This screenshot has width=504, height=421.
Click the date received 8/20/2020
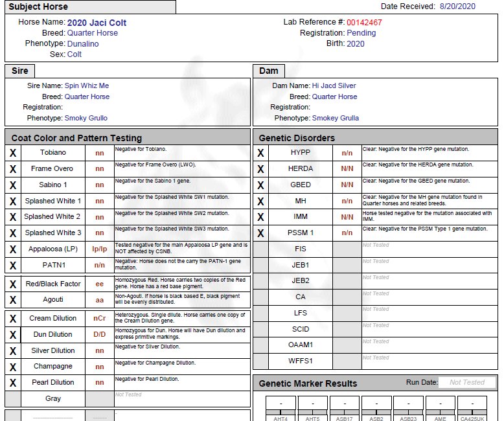457,6
